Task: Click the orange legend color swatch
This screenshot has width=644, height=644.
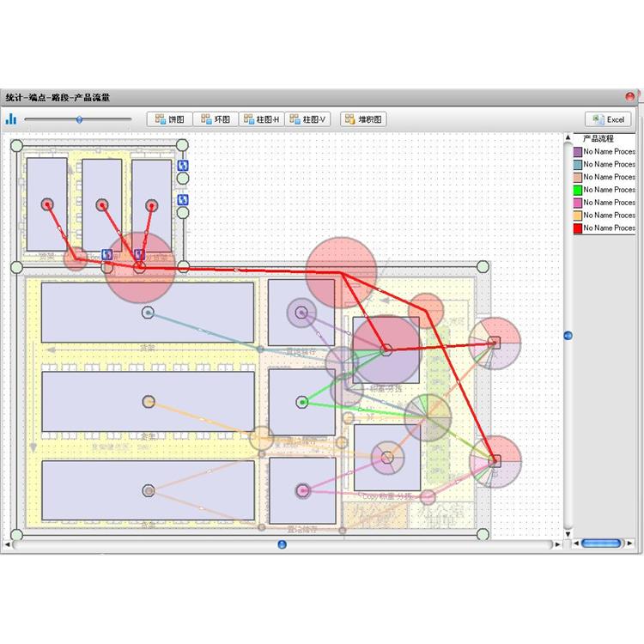Action: tap(578, 216)
